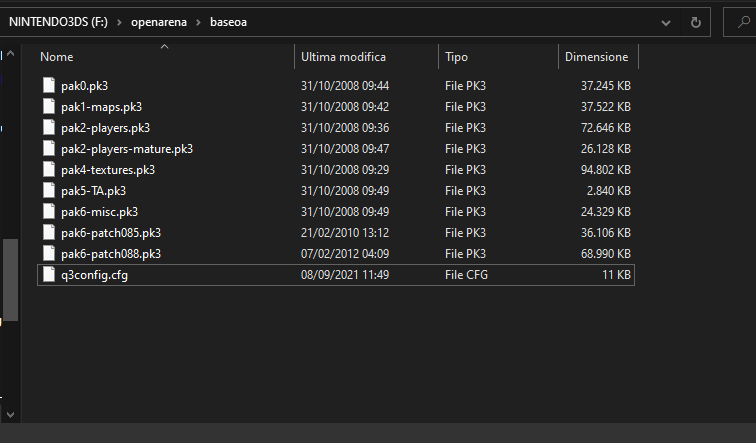This screenshot has height=443, width=756.
Task: Click the navigation pane scrollbar thumb
Action: tap(11, 280)
